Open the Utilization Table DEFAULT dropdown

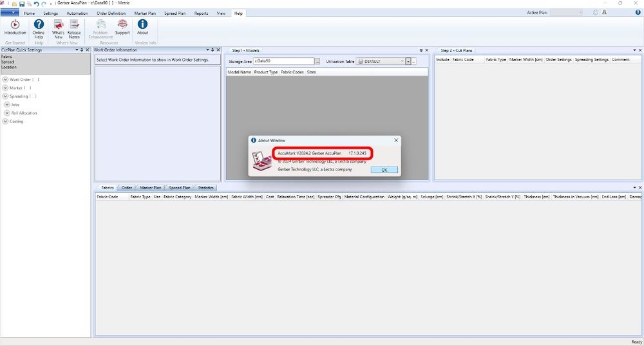(402, 61)
